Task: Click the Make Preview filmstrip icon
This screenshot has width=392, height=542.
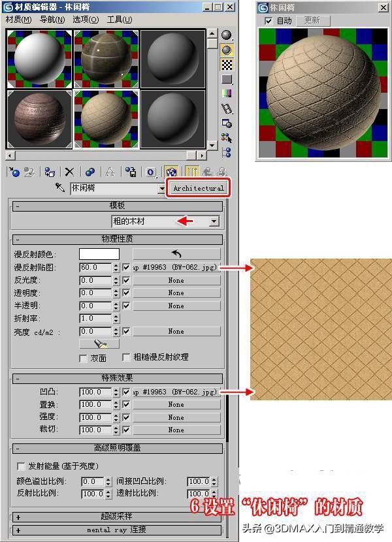Action: [x=227, y=108]
